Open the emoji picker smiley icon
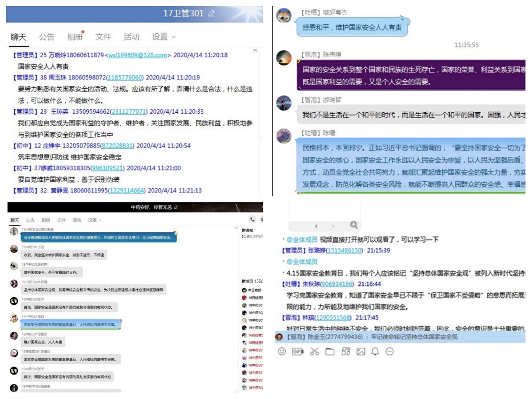Image resolution: width=532 pixels, height=399 pixels. click(282, 351)
